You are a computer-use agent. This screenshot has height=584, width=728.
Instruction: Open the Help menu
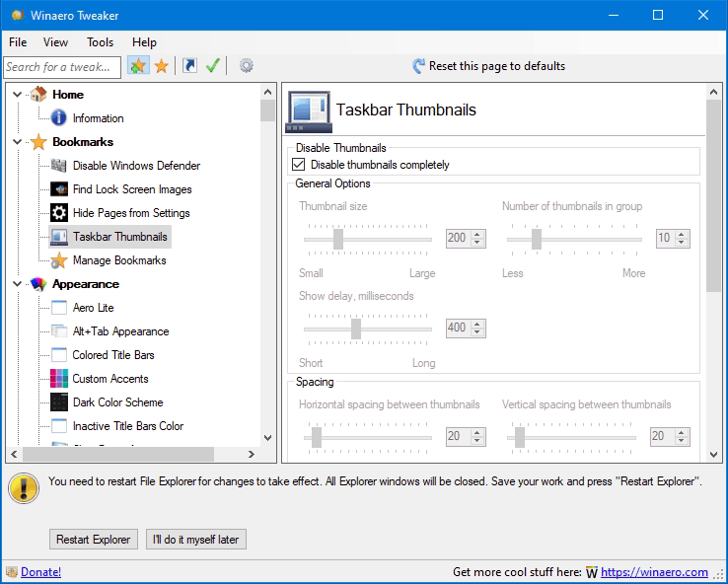point(144,42)
